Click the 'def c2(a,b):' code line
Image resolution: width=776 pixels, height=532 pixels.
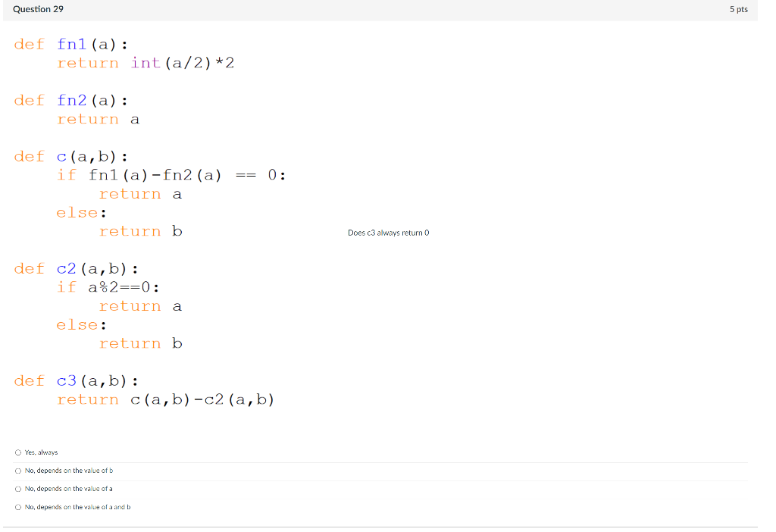(x=77, y=269)
